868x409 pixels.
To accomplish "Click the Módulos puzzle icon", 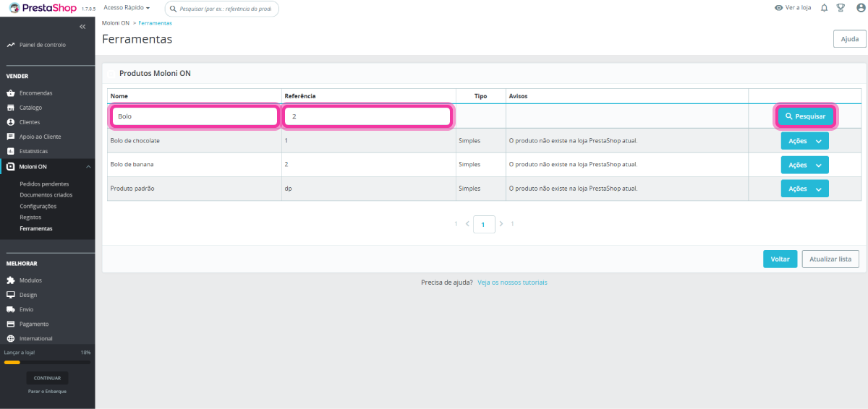I will 11,280.
